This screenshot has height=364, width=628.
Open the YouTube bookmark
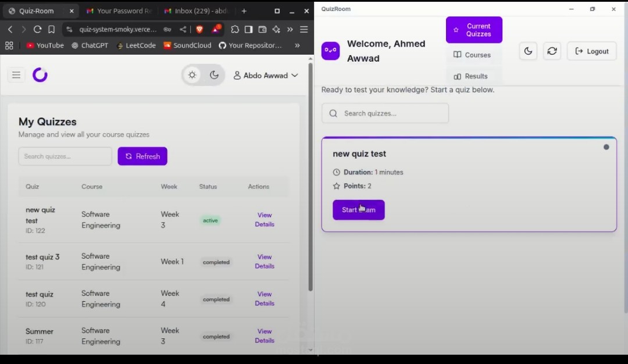click(x=45, y=45)
